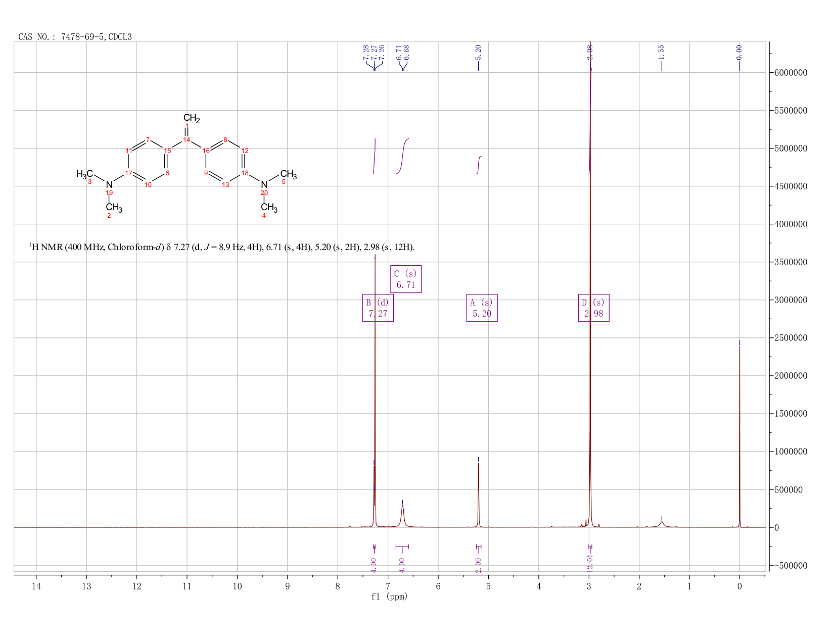This screenshot has width=834, height=644.
Task: Click the broad peak at 6.71 ppm
Action: coord(403,516)
